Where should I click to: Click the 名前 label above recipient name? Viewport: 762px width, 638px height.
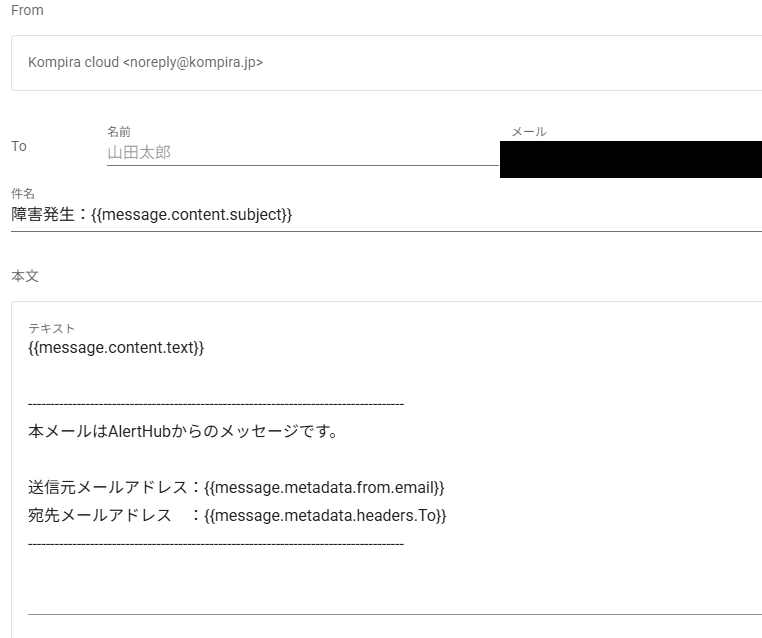pyautogui.click(x=119, y=131)
